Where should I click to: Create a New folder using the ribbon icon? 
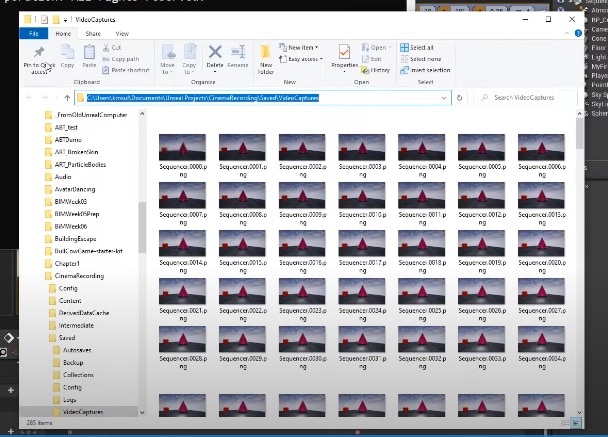point(266,52)
